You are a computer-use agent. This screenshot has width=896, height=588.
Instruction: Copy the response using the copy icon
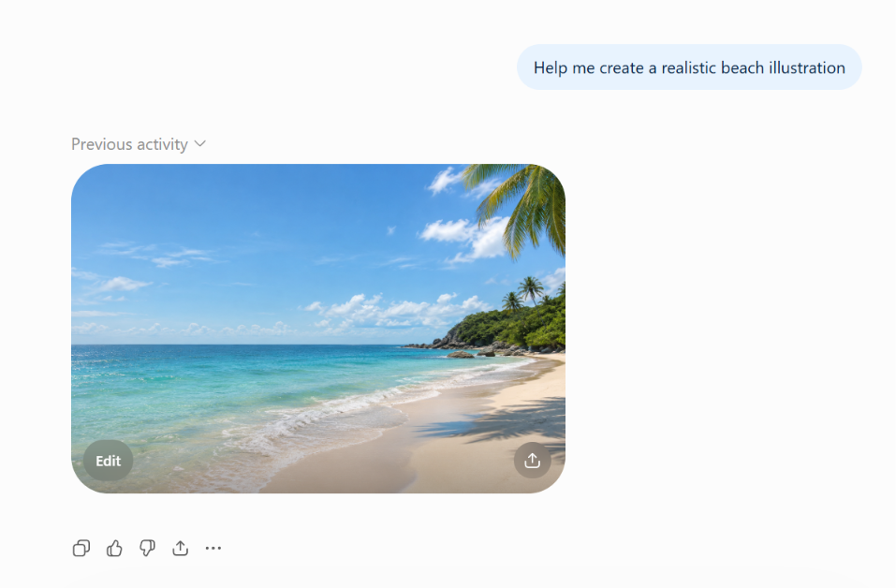[81, 549]
